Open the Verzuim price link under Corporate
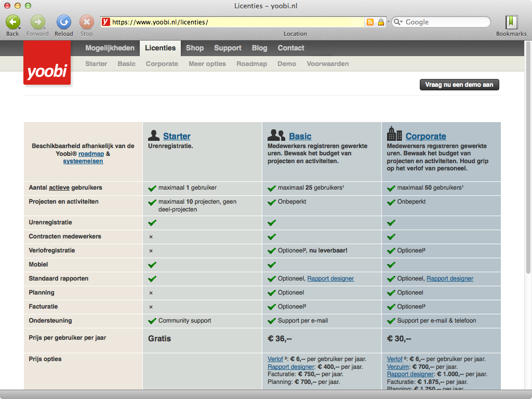This screenshot has width=532, height=399. tap(397, 367)
